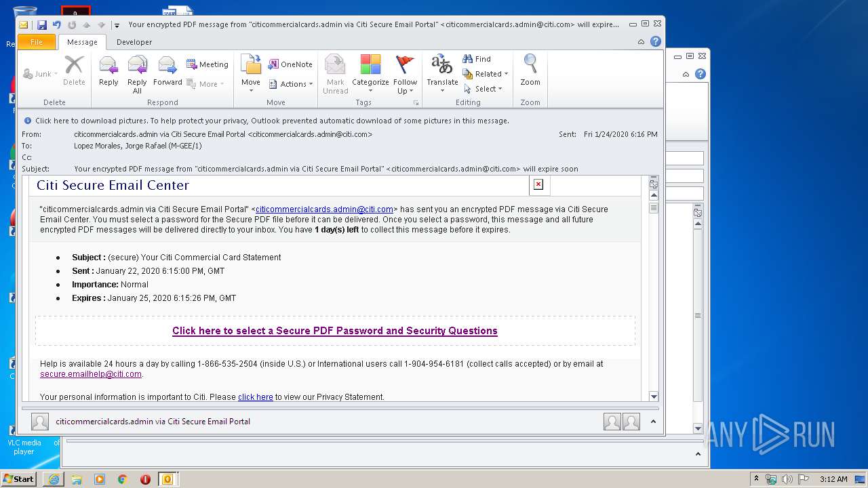This screenshot has width=868, height=488.
Task: Click the first input field in background window
Action: click(685, 159)
